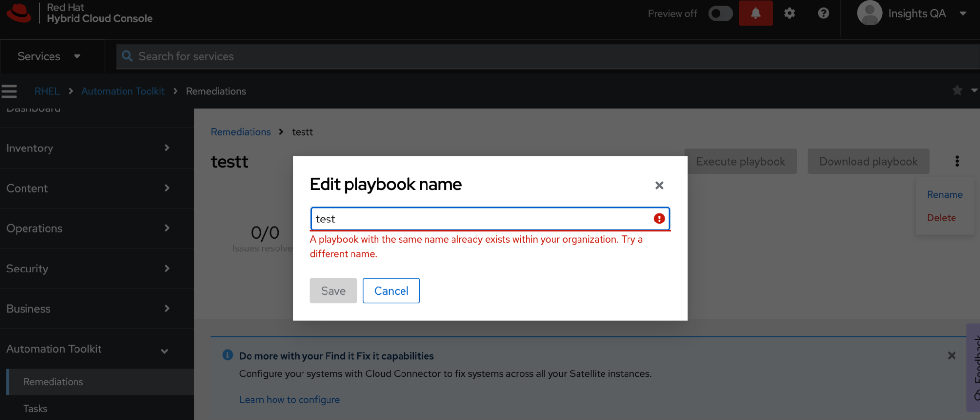
Task: Open the Learn how to configure link
Action: (x=289, y=400)
